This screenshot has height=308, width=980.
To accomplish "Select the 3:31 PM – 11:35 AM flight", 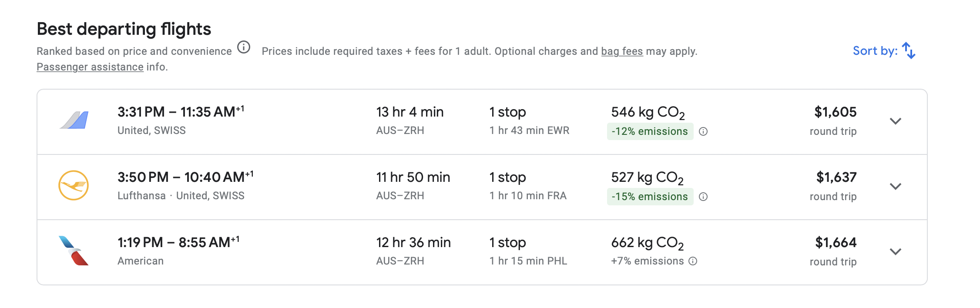I will pyautogui.click(x=482, y=122).
